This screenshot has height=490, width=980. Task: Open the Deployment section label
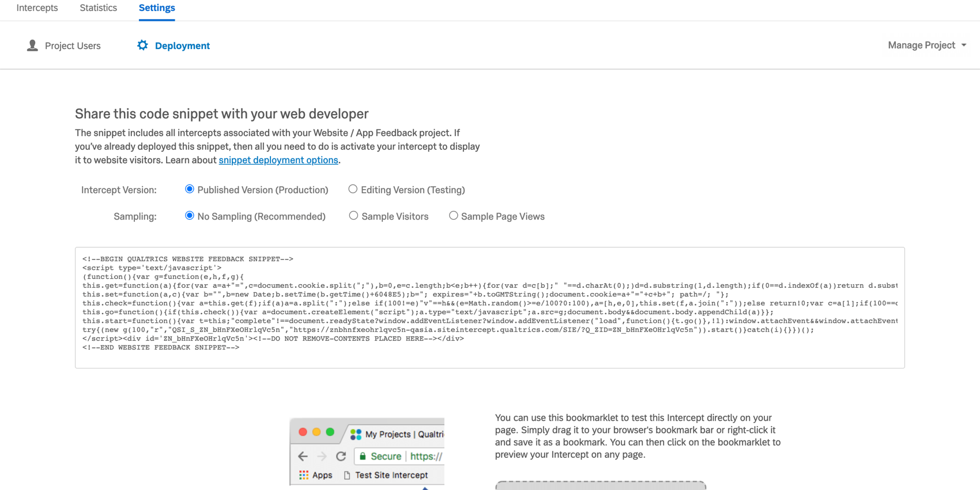(182, 46)
